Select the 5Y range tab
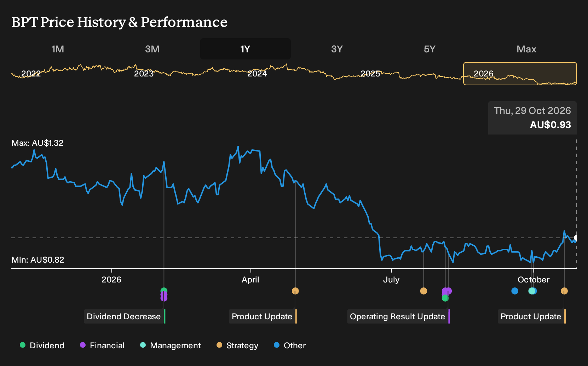Screen dimensions: 588x366 click(x=430, y=49)
